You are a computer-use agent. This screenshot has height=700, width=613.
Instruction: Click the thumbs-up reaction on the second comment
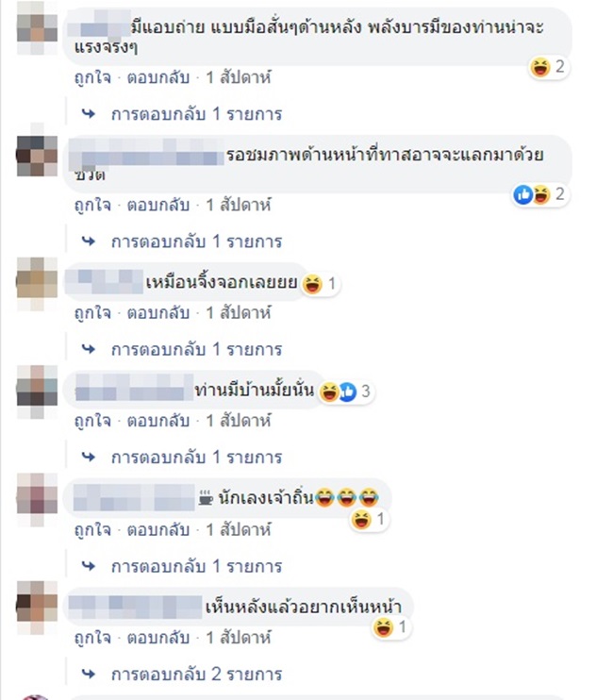[x=522, y=194]
